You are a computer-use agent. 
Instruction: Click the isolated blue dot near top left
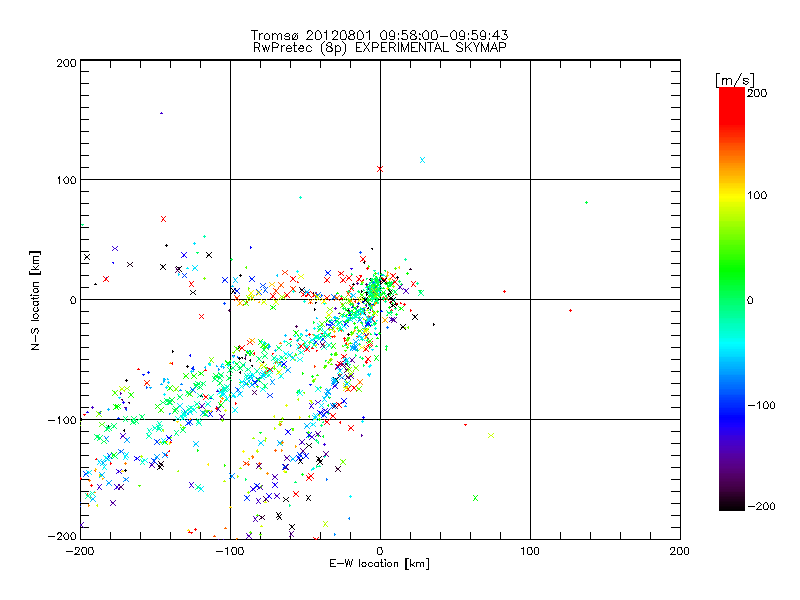click(x=162, y=113)
